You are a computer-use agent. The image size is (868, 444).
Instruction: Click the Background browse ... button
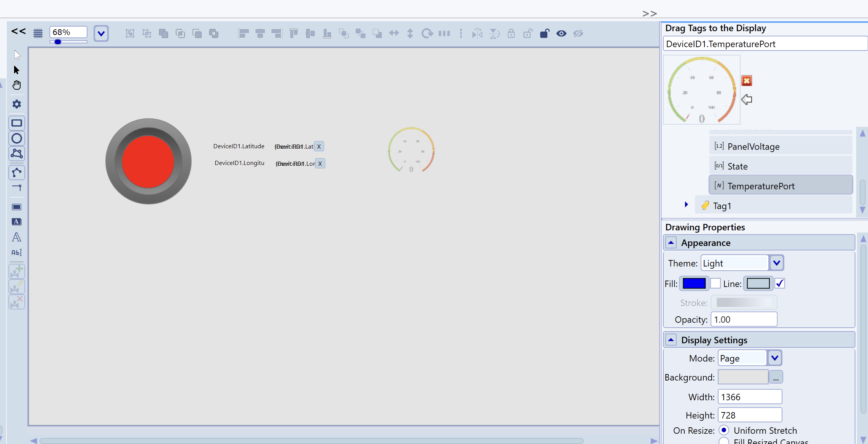point(776,377)
